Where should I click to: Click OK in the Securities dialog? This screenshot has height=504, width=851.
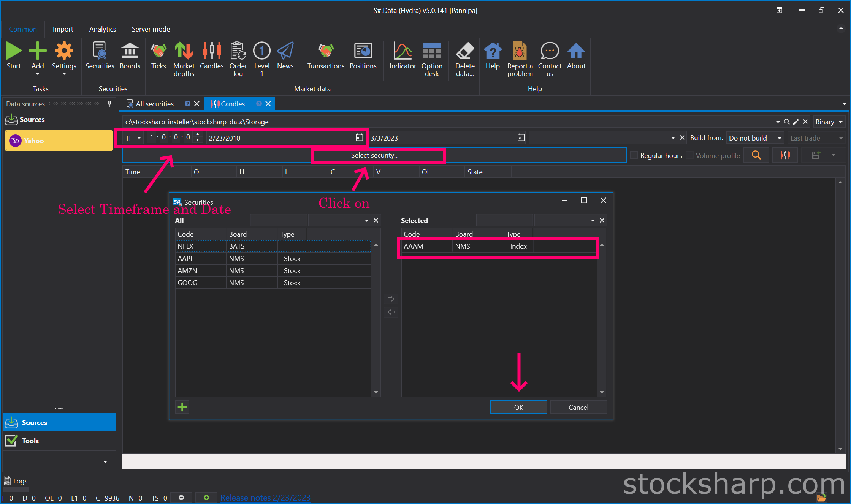(x=518, y=407)
